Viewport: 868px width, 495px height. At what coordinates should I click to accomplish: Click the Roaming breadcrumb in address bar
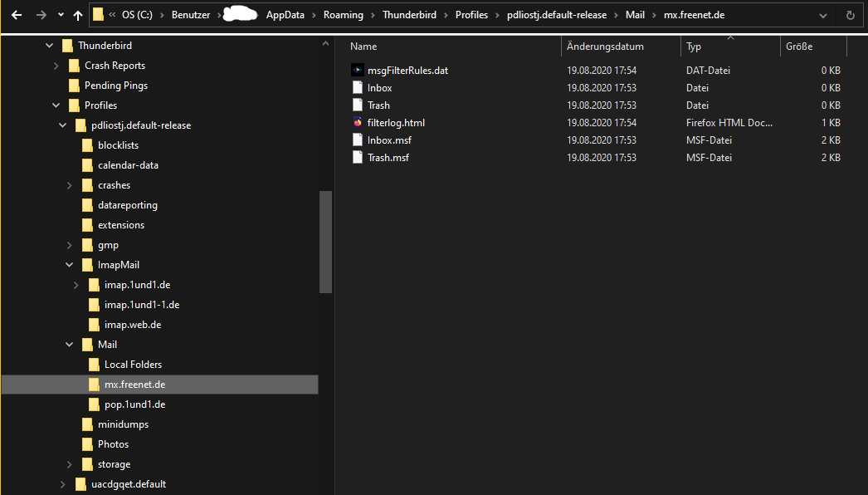point(343,15)
